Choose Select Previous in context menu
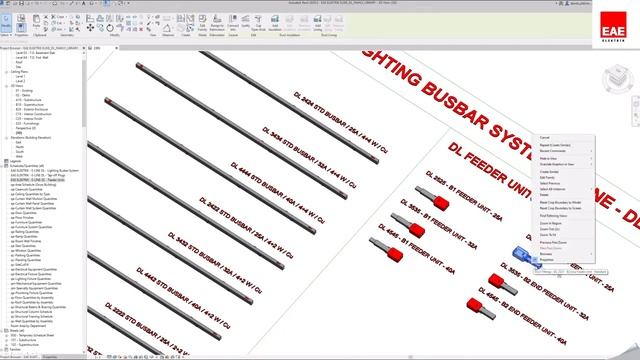The height and width of the screenshot is (360, 640). pyautogui.click(x=550, y=183)
